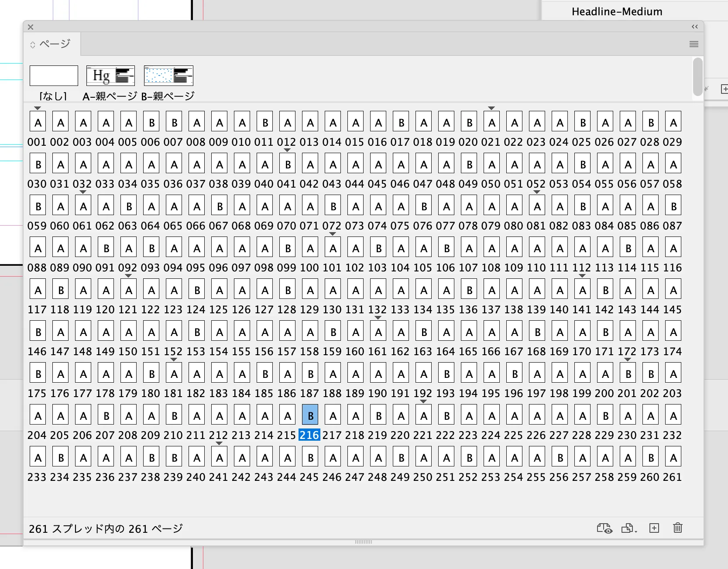Click the status text 261 スプレッド内の 261 ページ

[x=106, y=529]
